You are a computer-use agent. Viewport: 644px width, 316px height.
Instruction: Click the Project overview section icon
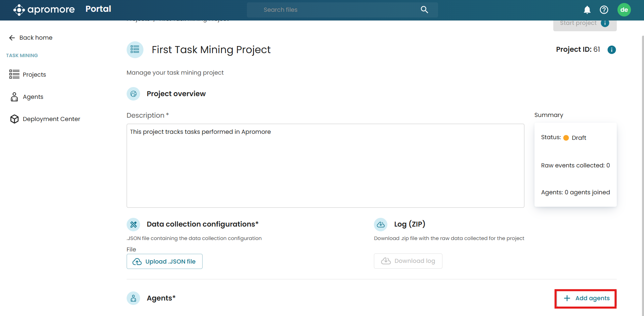tap(133, 94)
